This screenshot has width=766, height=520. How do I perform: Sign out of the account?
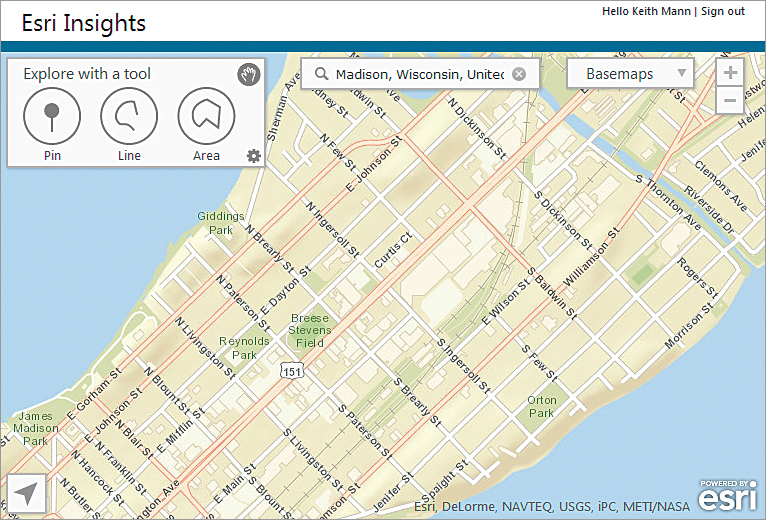pyautogui.click(x=723, y=11)
